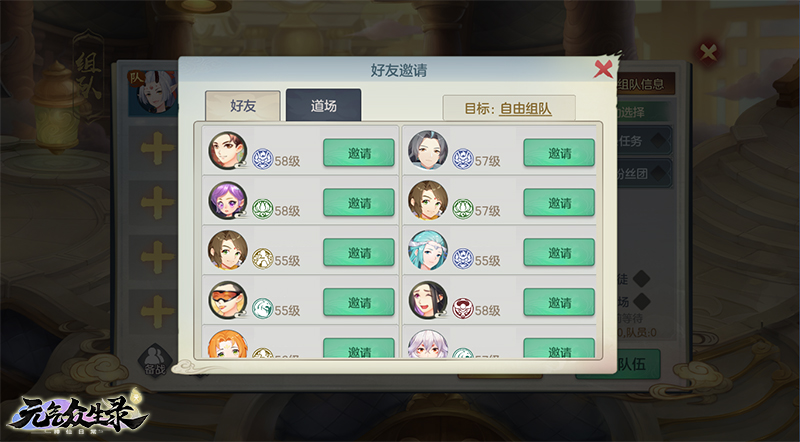
Task: Invite the red-haired level 58 player
Action: (359, 153)
